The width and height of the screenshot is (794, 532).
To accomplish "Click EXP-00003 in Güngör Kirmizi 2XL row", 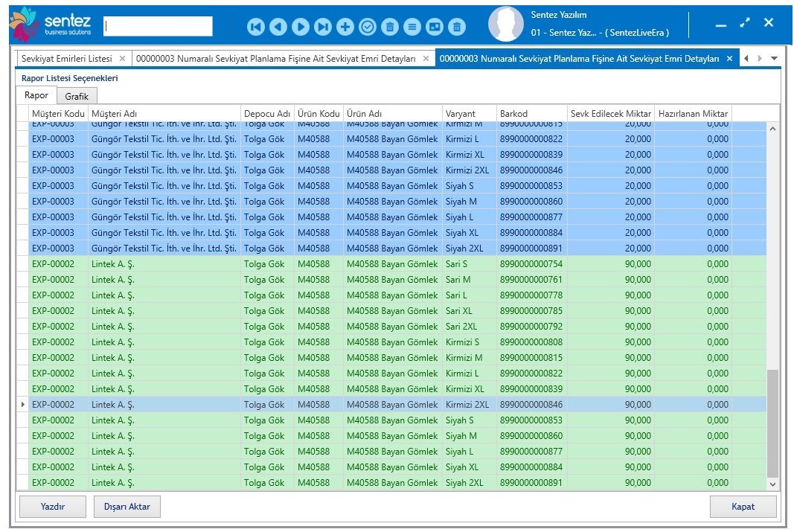I will [58, 170].
